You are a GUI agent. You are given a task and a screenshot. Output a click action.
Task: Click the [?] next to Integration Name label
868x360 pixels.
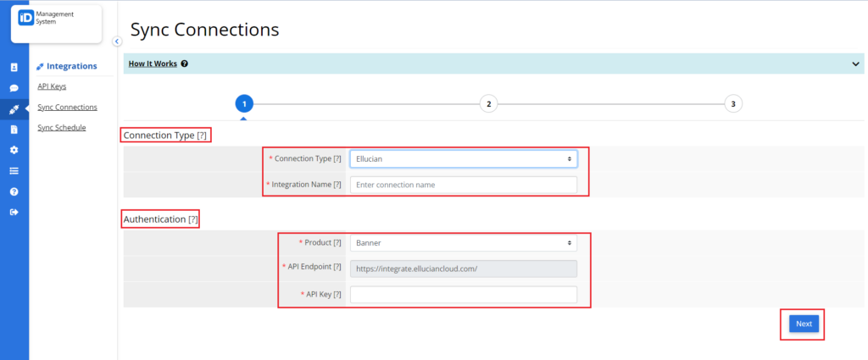coord(337,185)
